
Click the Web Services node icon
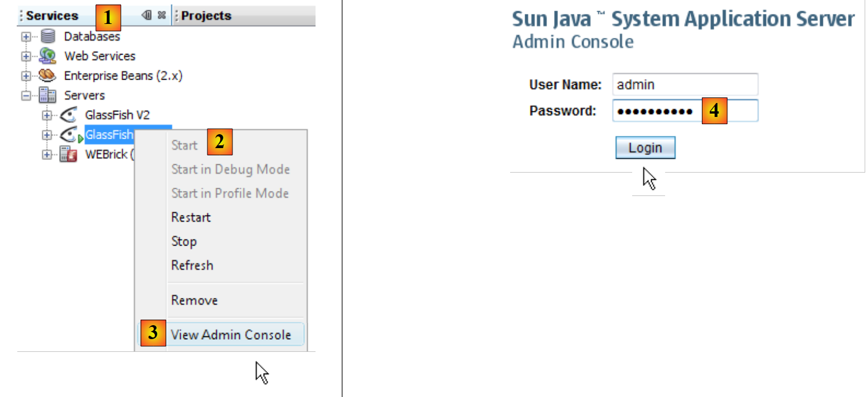coord(48,56)
